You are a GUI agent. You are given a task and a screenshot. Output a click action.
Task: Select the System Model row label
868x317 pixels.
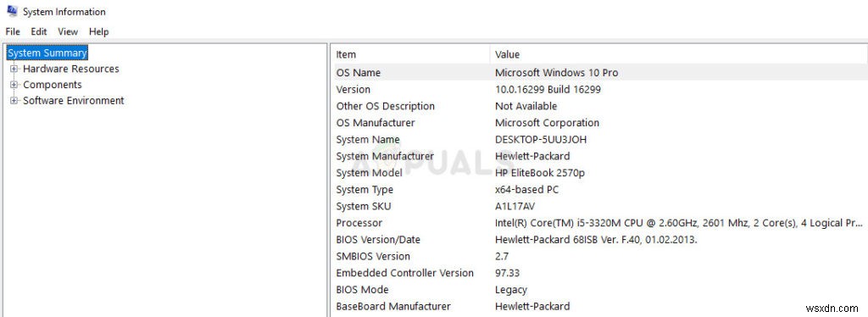click(369, 173)
